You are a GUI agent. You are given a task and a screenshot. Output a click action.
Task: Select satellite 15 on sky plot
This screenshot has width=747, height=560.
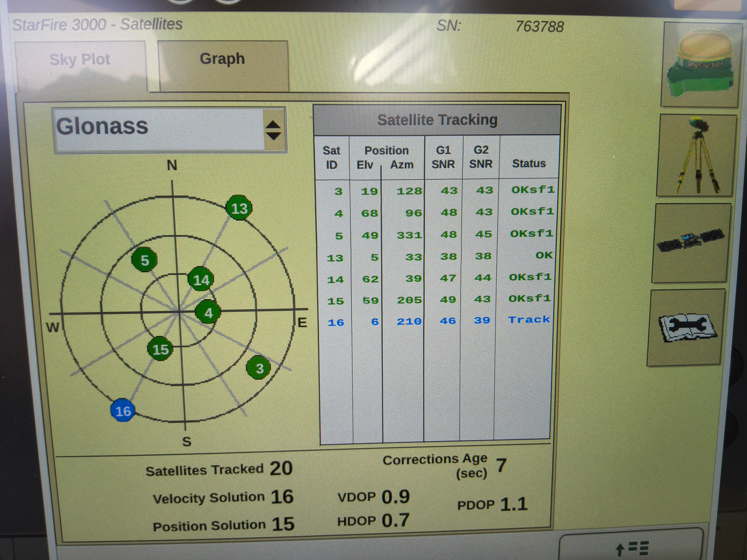160,349
